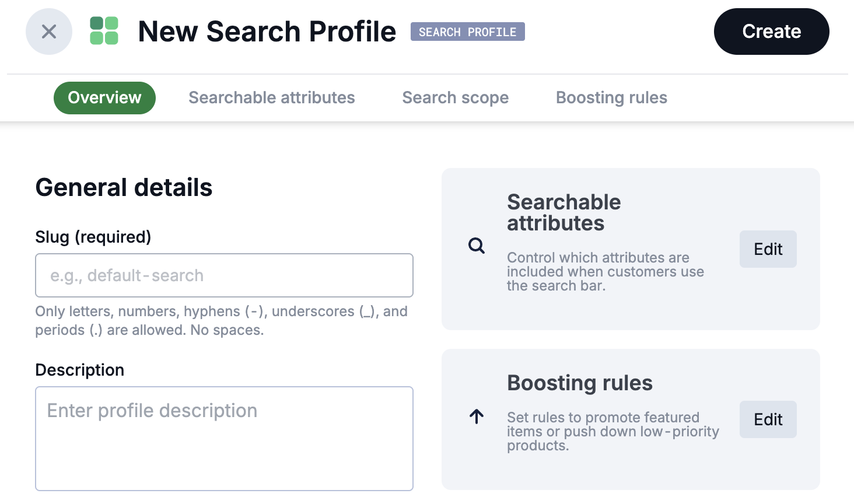Switch to the Searchable attributes tab

(x=271, y=97)
